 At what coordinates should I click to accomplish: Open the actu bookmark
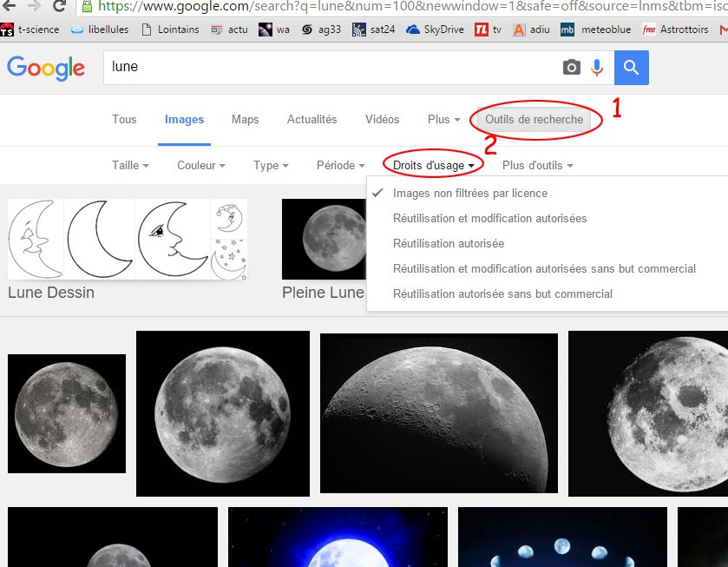pos(229,30)
